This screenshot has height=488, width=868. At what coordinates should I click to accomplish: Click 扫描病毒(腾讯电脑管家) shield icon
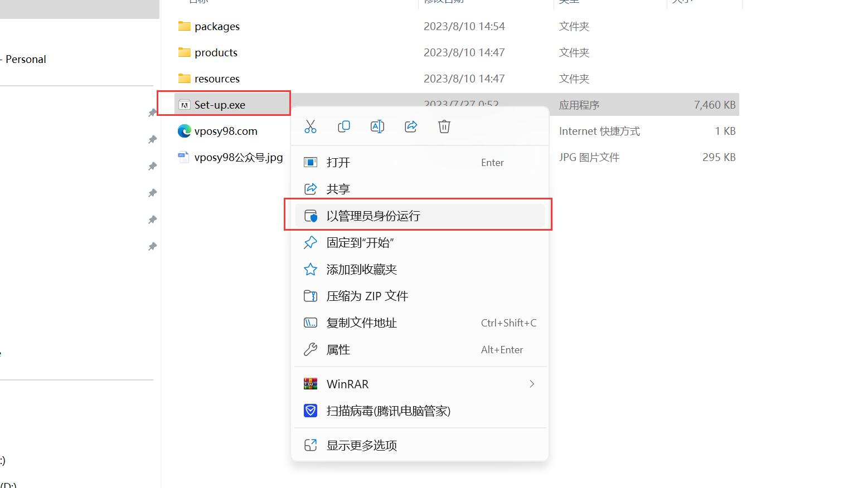click(311, 411)
